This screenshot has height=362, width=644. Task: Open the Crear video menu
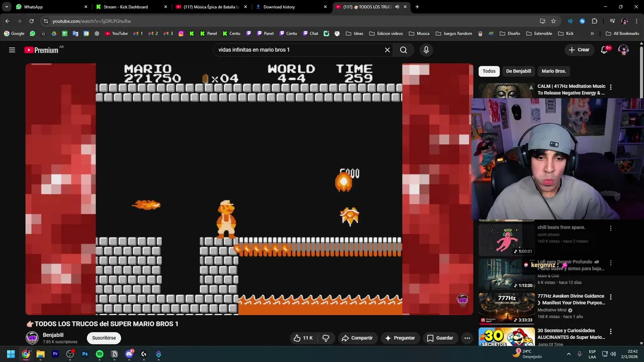coord(579,50)
